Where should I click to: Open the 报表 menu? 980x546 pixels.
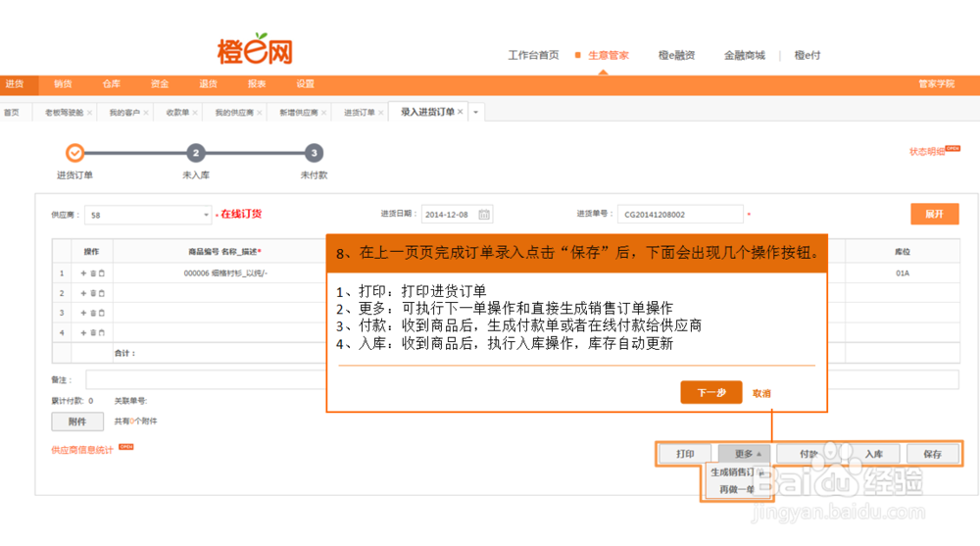[x=256, y=83]
